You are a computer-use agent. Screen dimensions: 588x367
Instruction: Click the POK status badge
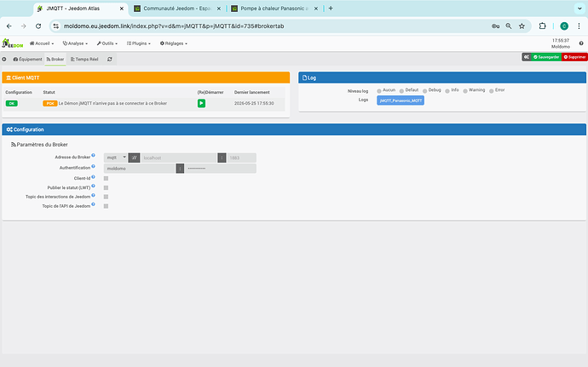click(x=50, y=104)
